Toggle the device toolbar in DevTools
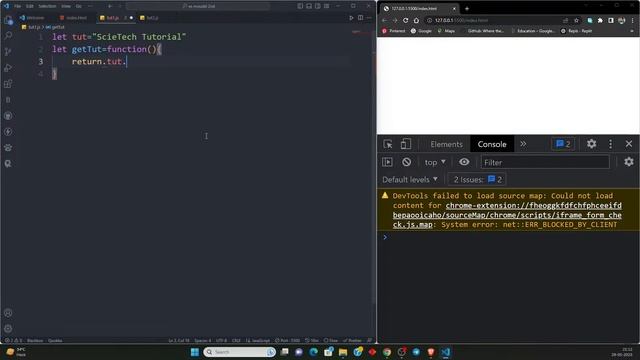 [x=405, y=144]
